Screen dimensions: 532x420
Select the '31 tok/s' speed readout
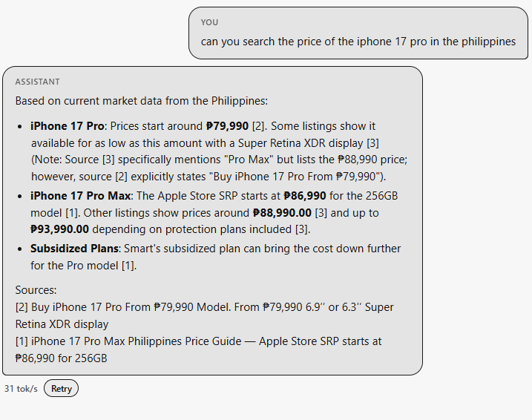tap(21, 389)
